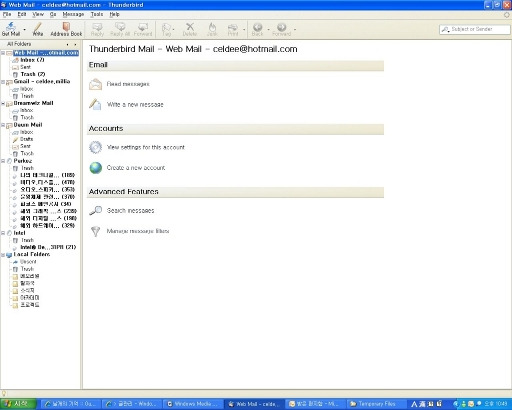Select Trash (2) under Web Mail

pyautogui.click(x=33, y=74)
